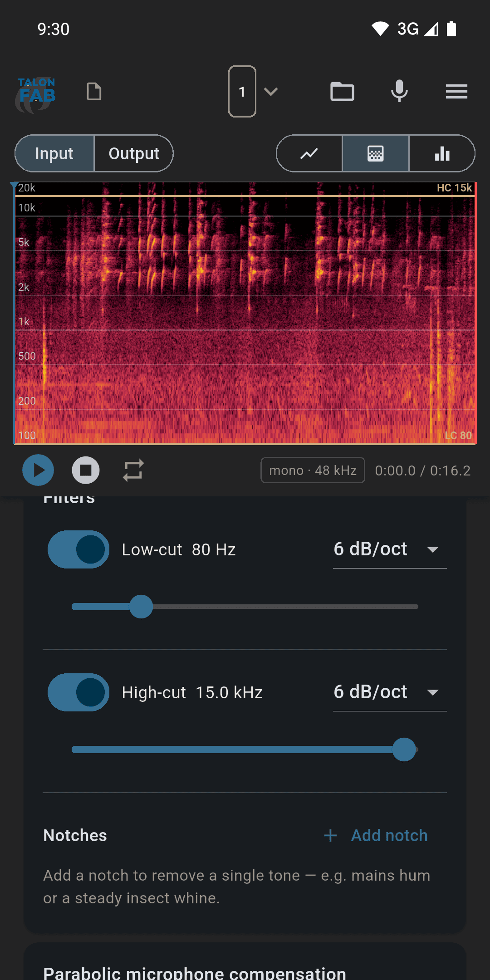490x980 pixels.
Task: Disable the Low-cut filter toggle
Action: 78,549
